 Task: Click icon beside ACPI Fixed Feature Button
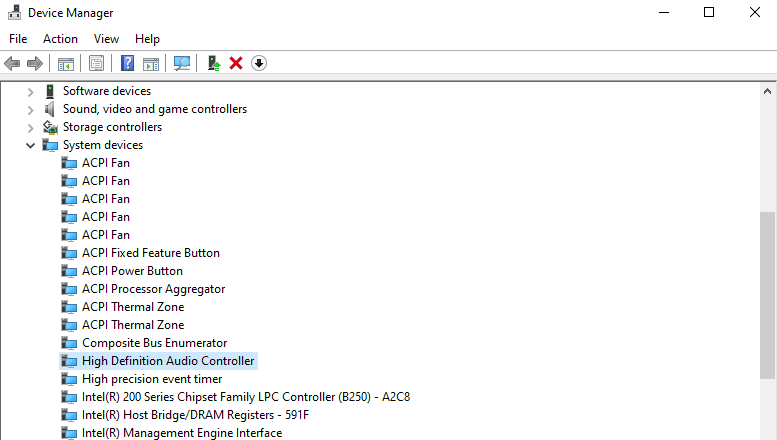[x=69, y=253]
